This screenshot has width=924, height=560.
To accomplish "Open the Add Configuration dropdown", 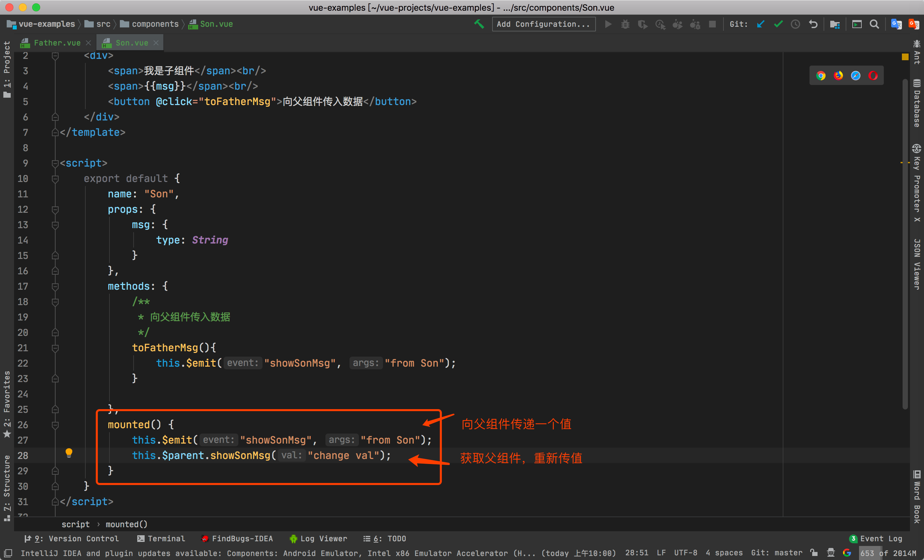I will [543, 24].
